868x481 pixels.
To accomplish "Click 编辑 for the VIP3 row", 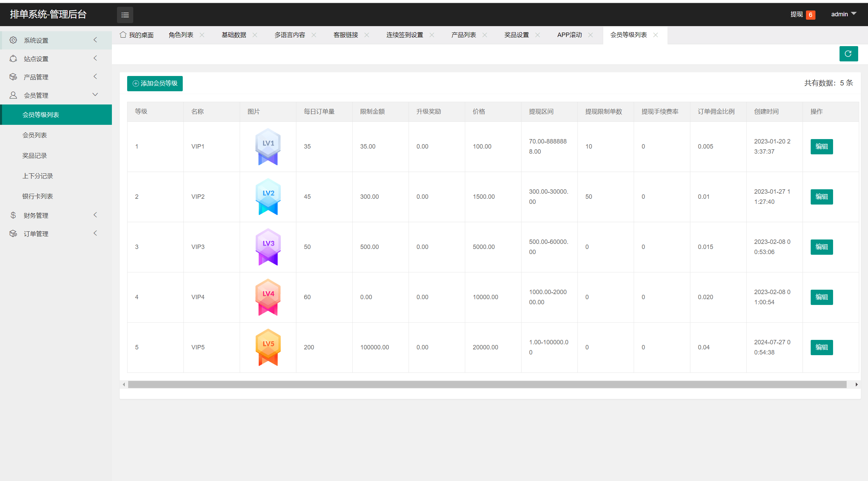I will (821, 247).
